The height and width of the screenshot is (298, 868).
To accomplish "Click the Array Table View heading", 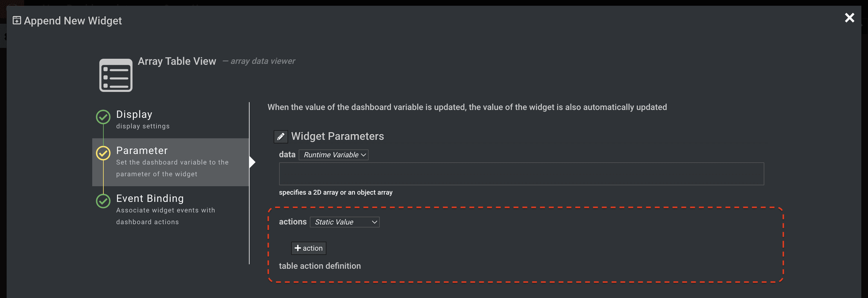I will (x=177, y=61).
